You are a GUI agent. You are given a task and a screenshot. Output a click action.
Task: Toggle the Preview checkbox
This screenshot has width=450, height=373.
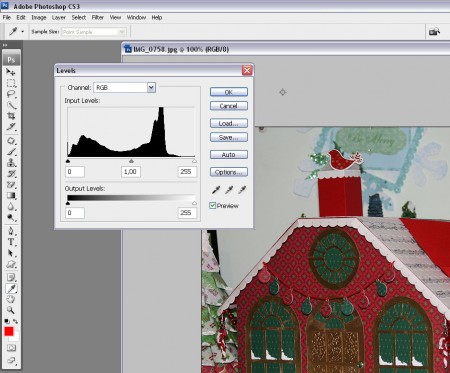[212, 205]
